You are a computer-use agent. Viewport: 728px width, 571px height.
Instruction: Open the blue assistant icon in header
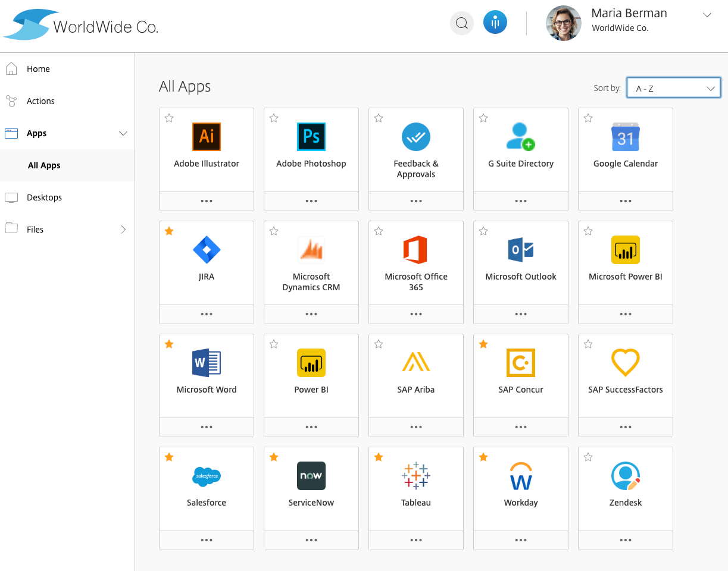[495, 23]
